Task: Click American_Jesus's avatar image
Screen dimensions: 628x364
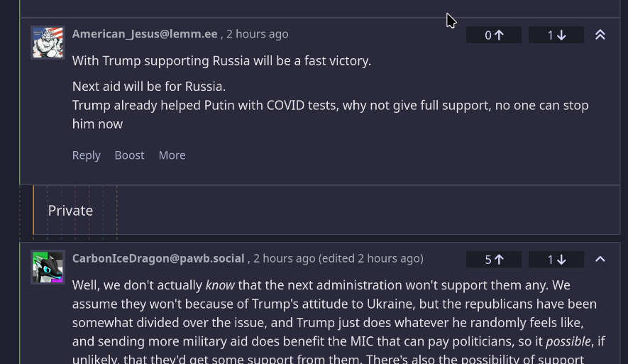Action: tap(48, 43)
